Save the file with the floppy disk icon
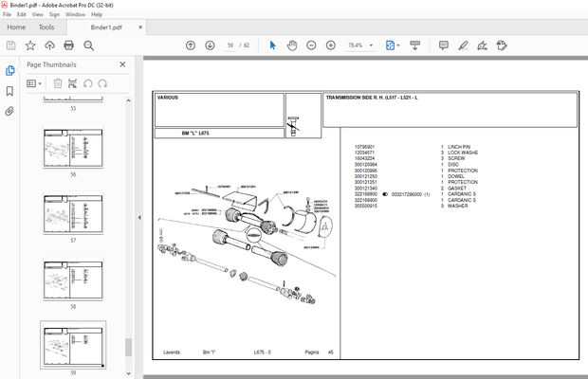This screenshot has height=379, width=588. (11, 45)
